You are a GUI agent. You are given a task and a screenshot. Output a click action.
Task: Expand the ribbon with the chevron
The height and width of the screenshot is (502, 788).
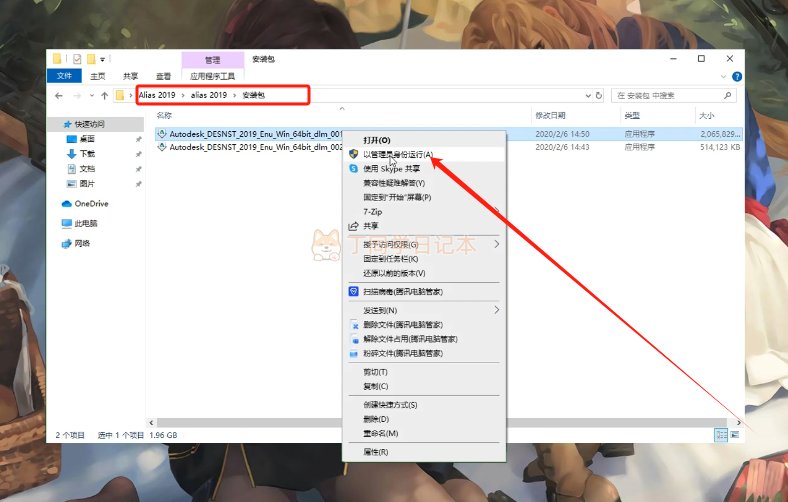pyautogui.click(x=723, y=76)
